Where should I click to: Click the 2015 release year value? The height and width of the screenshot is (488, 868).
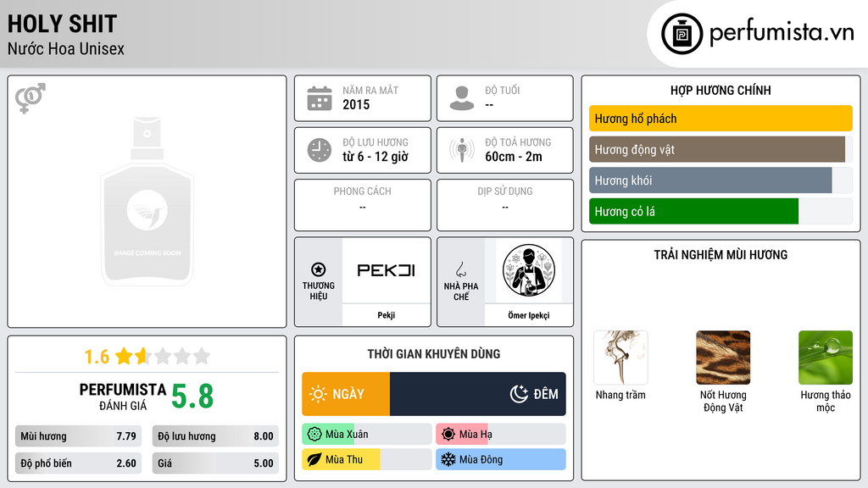(356, 104)
